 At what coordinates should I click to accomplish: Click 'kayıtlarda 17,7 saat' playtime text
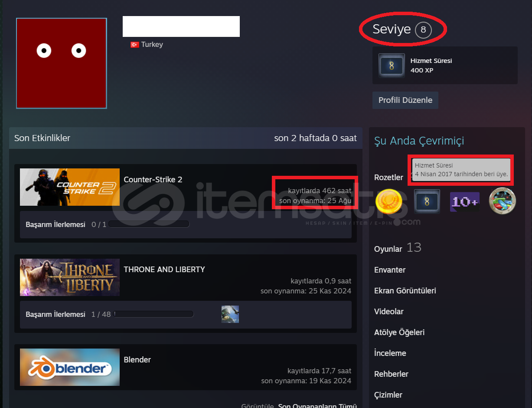pyautogui.click(x=320, y=371)
